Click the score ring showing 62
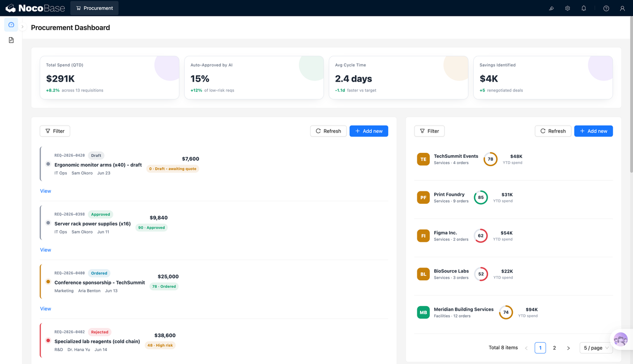This screenshot has width=633, height=364. pos(481,236)
